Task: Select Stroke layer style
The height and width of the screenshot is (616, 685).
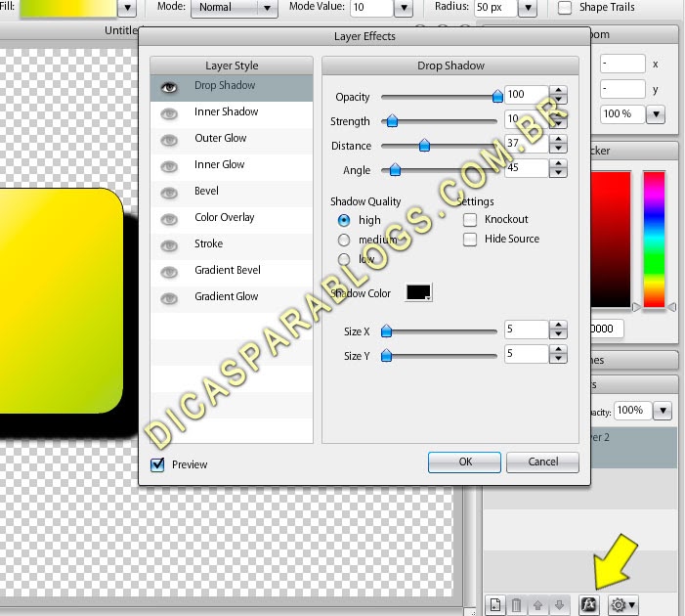Action: [x=232, y=245]
